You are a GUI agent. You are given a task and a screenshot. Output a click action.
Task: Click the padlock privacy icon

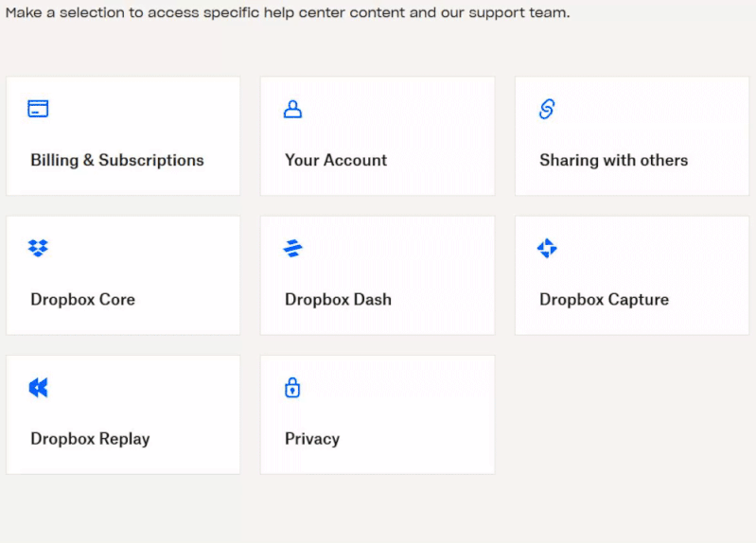tap(292, 387)
